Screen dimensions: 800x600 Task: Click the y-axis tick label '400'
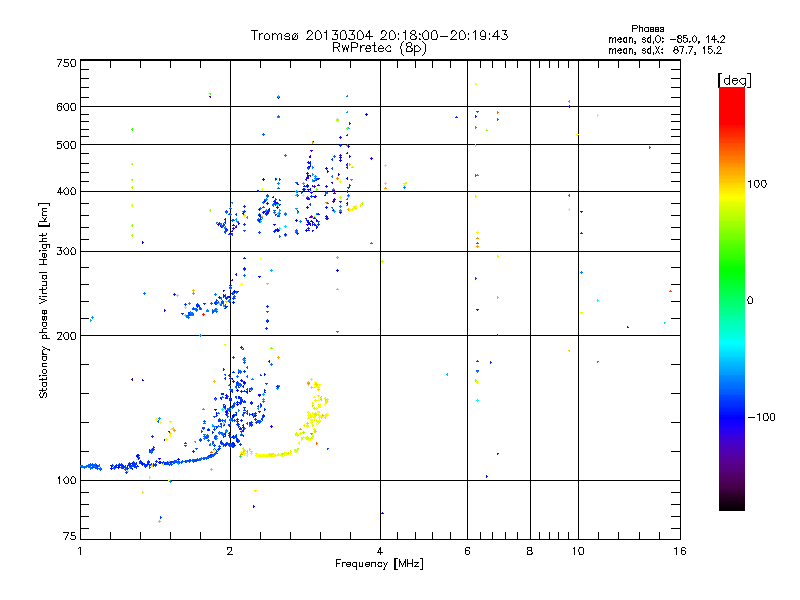(x=66, y=192)
